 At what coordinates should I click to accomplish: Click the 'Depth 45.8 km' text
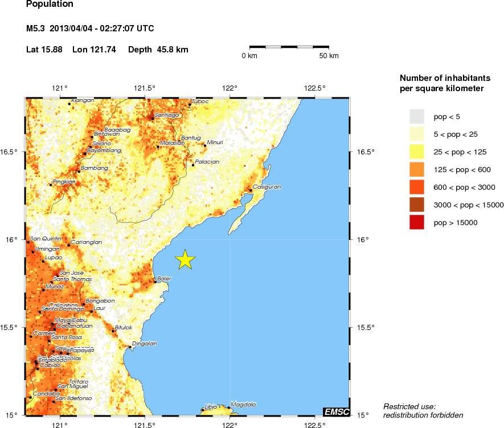click(158, 50)
